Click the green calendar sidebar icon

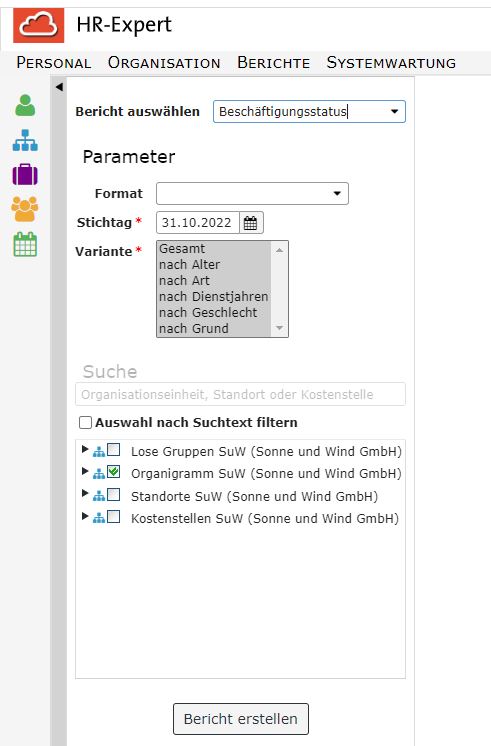pos(25,245)
